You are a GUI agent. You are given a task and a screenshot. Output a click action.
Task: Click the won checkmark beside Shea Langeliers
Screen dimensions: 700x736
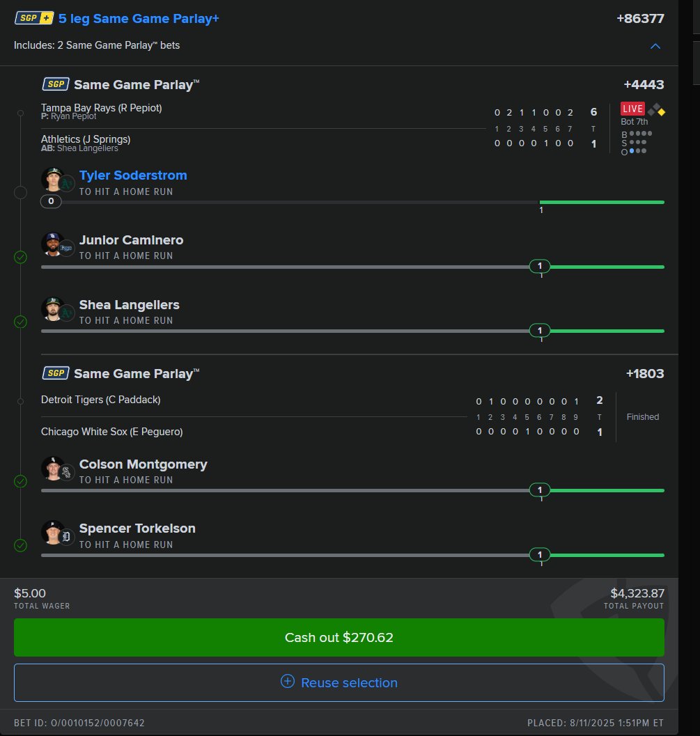(x=20, y=322)
